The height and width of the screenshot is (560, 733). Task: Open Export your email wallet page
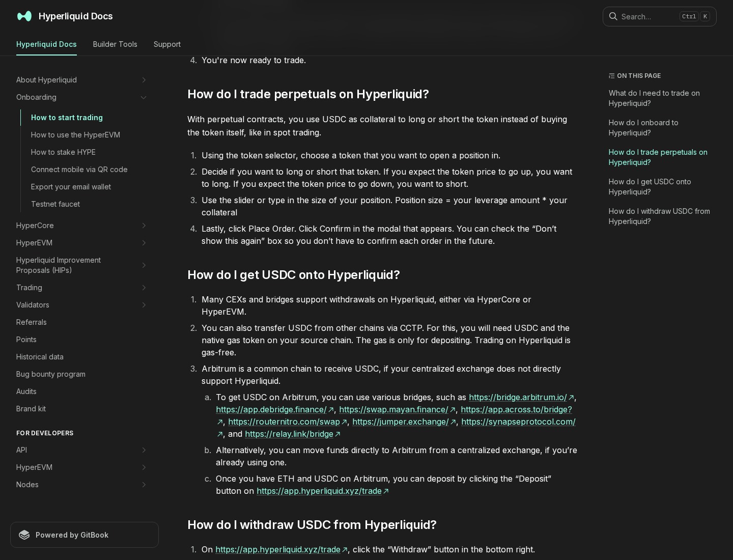[71, 187]
